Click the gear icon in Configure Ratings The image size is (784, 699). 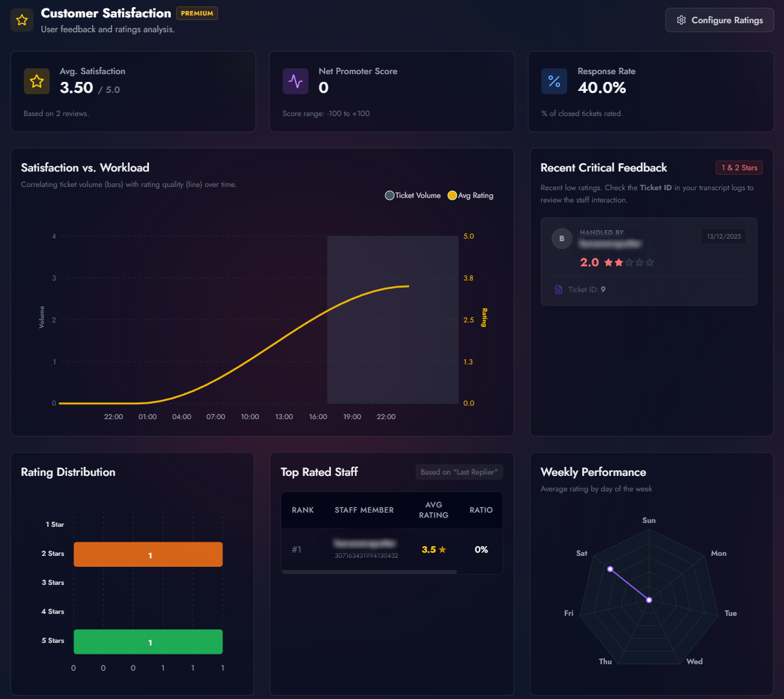681,20
